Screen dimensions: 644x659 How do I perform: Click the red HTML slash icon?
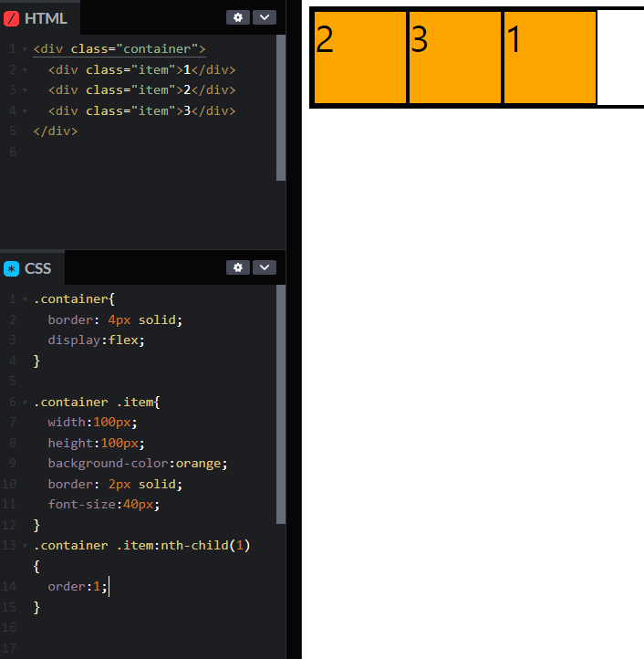tap(11, 19)
